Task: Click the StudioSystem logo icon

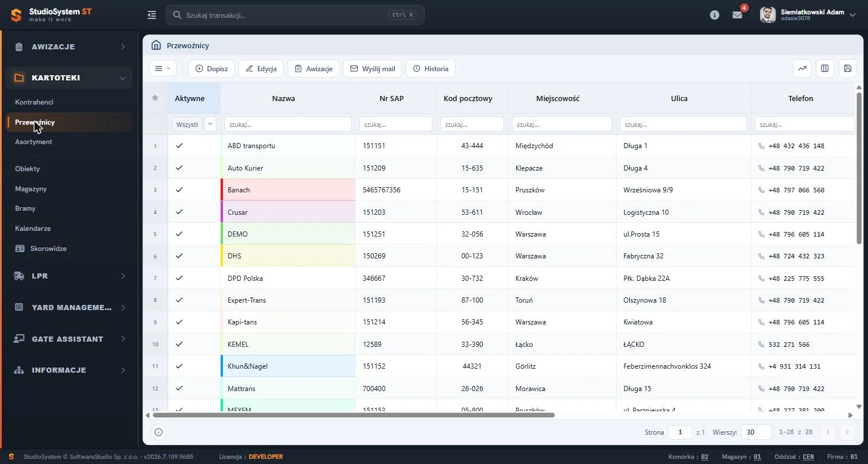Action: pyautogui.click(x=17, y=15)
